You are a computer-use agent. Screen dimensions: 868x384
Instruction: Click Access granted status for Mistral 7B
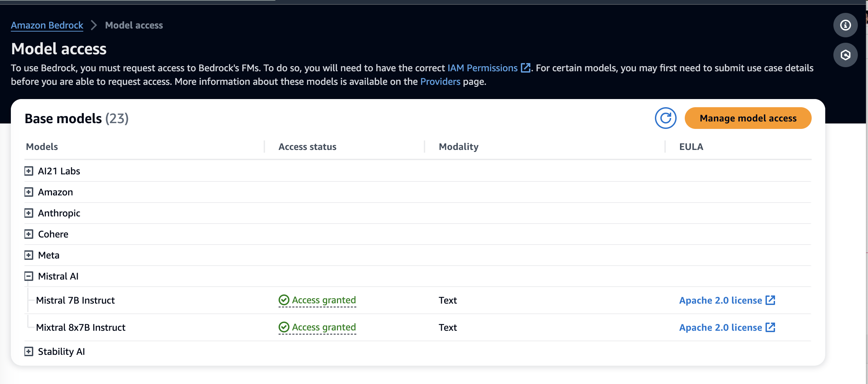tap(324, 300)
